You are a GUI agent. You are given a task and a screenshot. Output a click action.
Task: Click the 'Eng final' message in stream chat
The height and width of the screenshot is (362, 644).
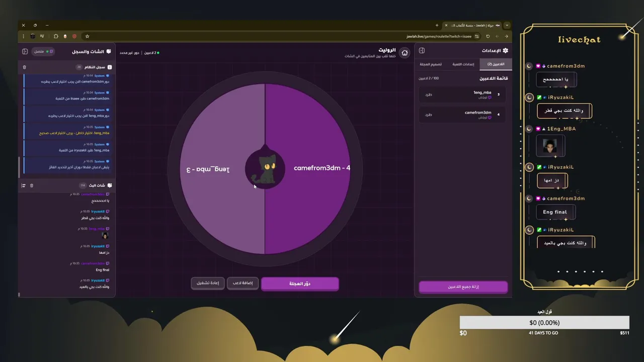pos(103,270)
